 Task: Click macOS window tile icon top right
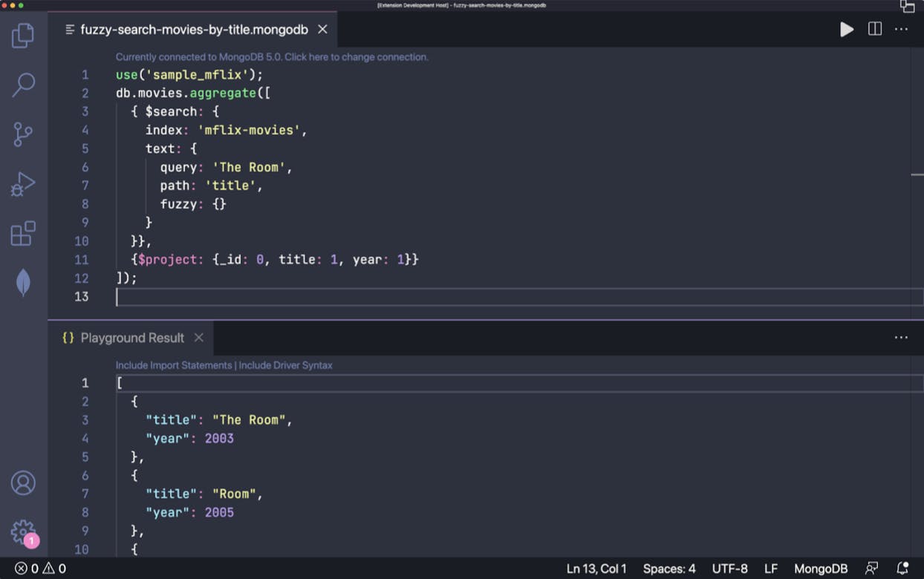[x=907, y=6]
